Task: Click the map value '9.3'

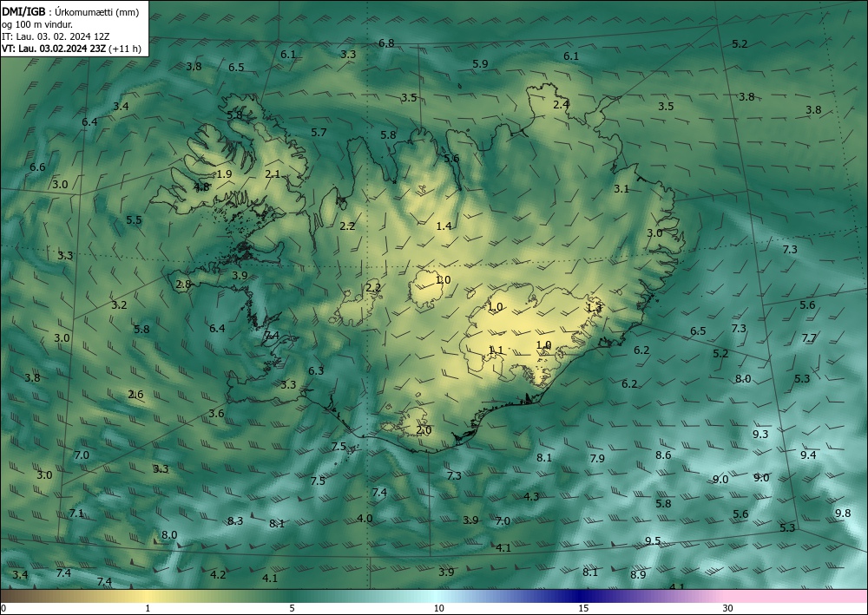Action: pyautogui.click(x=760, y=435)
